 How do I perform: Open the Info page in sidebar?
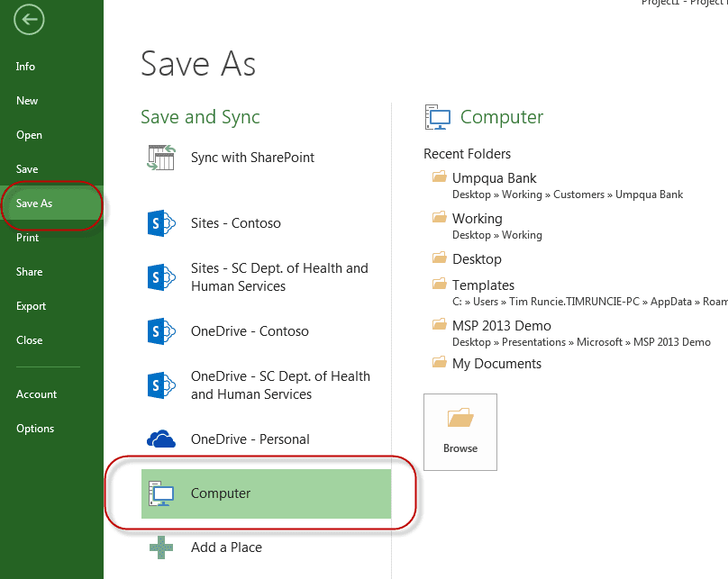(x=25, y=67)
